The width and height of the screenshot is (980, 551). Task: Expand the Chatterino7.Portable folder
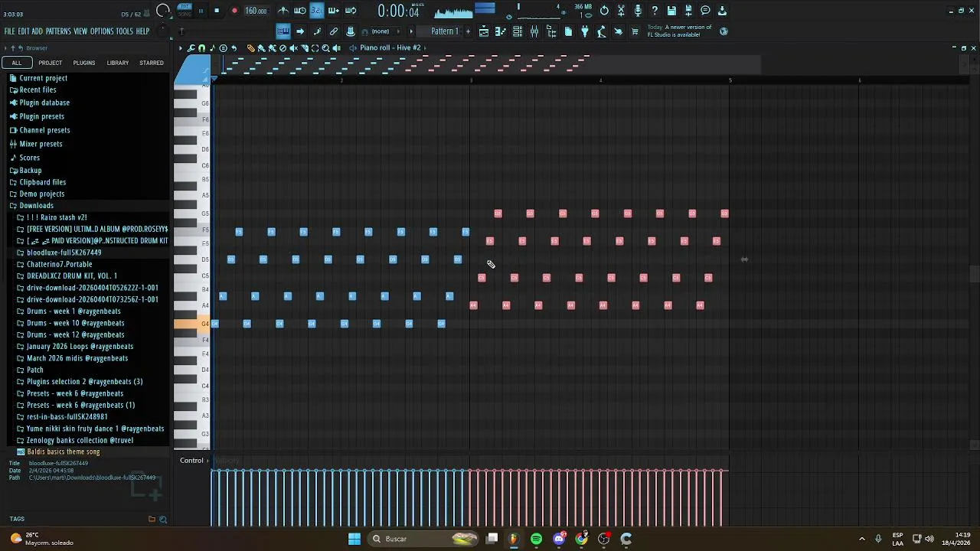(59, 264)
